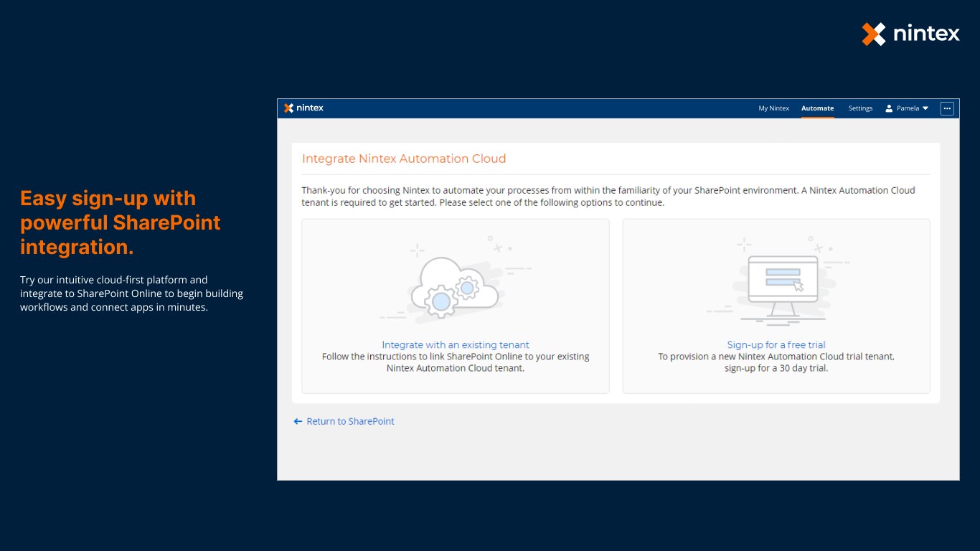The image size is (980, 551).
Task: Click 'Follow the instructions to link SharePoint Online' text
Action: click(x=456, y=362)
